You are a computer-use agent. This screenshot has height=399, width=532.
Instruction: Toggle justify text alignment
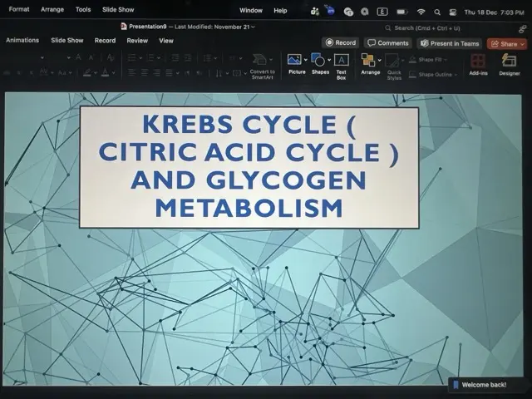point(169,72)
